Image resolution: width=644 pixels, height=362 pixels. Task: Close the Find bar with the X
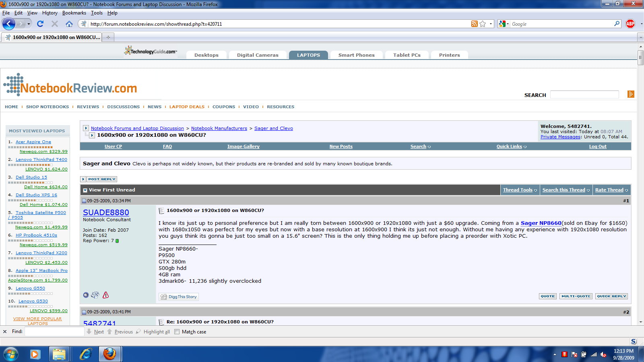[x=5, y=332]
